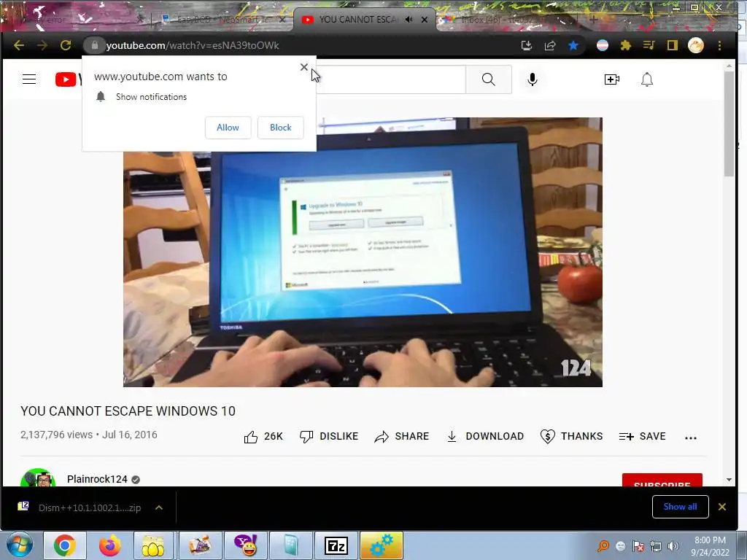Image resolution: width=747 pixels, height=560 pixels.
Task: Block YouTube notifications
Action: pos(280,127)
